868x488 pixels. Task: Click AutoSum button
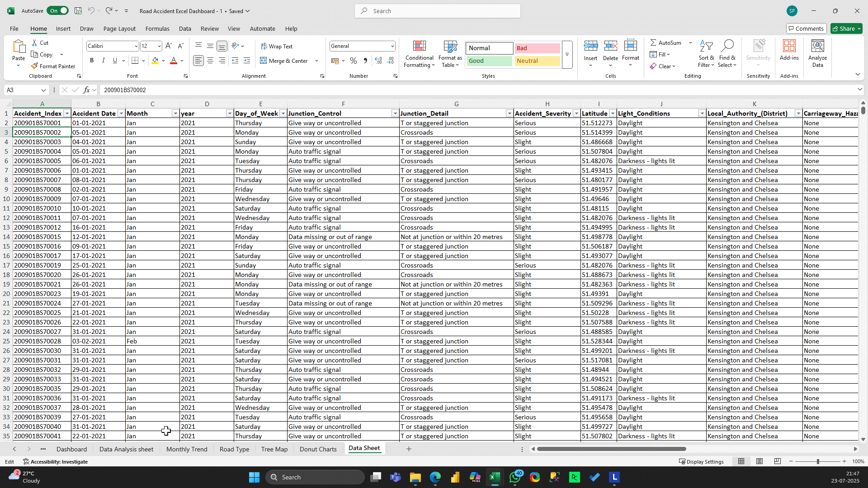665,42
